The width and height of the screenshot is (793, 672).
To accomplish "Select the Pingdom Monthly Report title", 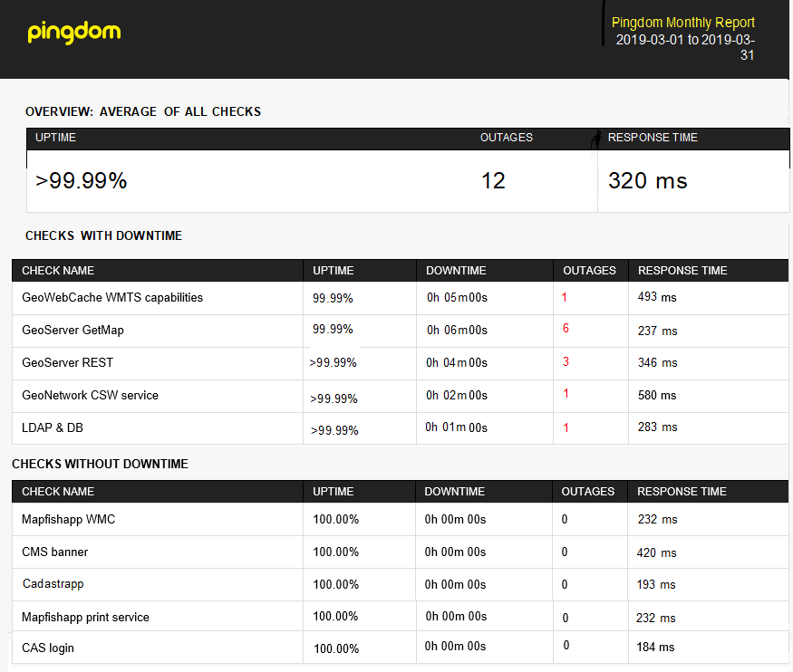I will (682, 23).
